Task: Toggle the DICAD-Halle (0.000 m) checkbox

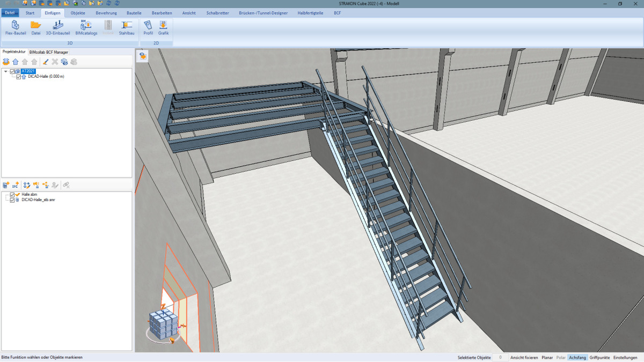Action: coord(19,77)
